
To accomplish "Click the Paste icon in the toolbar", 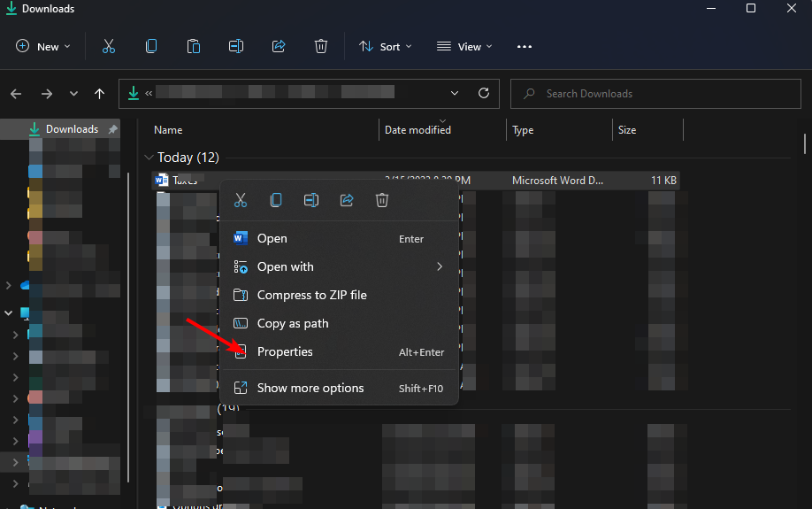I will (194, 47).
